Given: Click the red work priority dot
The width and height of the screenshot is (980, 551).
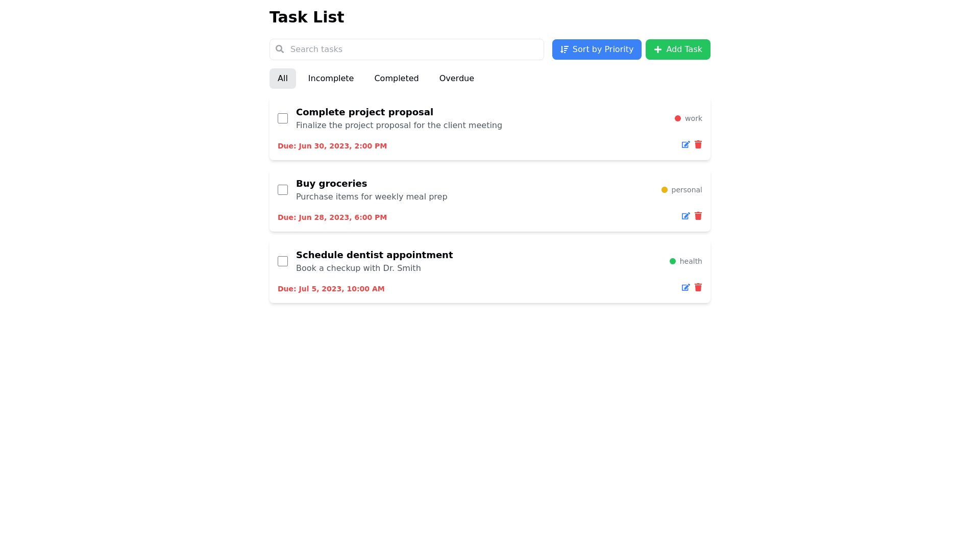Looking at the screenshot, I should click(x=678, y=118).
